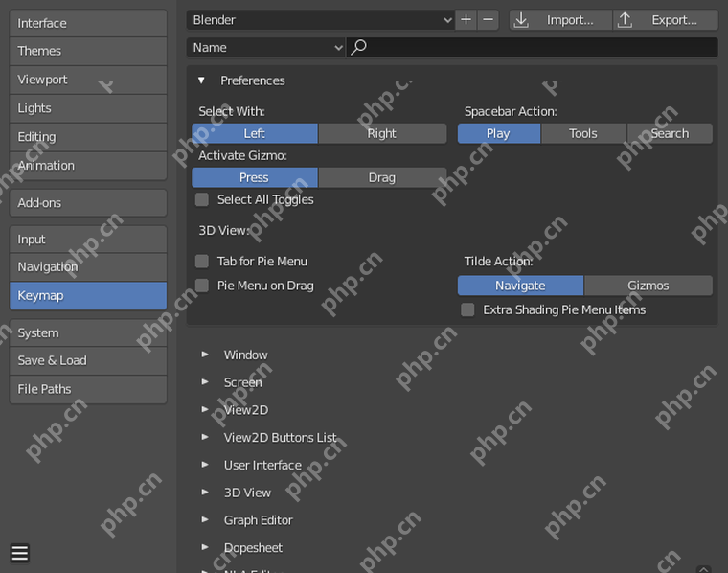Expand the Graph Editor keymap section
This screenshot has width=728, height=573.
click(x=205, y=519)
